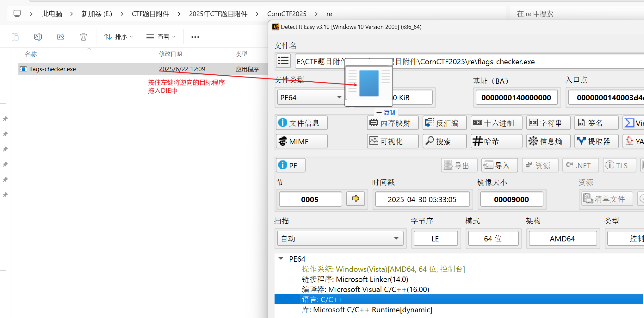Click the base address 0000000140000000 field
Image resolution: width=644 pixels, height=318 pixels.
point(516,97)
